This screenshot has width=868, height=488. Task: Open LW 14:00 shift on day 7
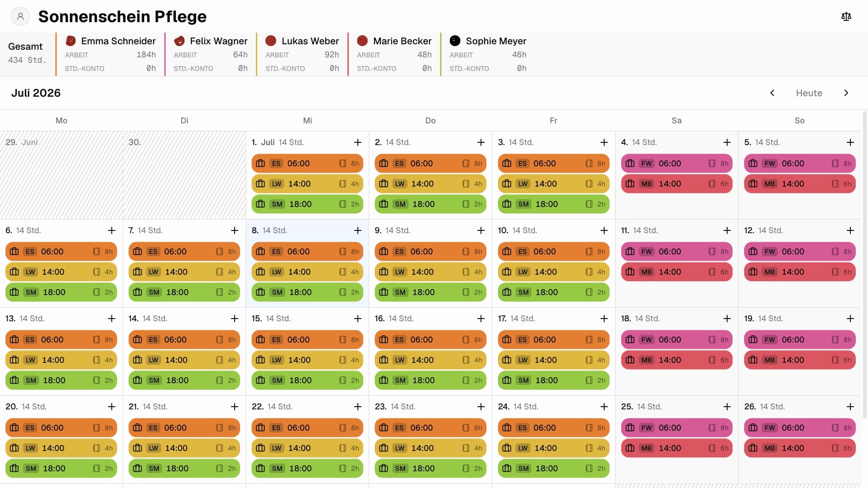click(x=184, y=272)
